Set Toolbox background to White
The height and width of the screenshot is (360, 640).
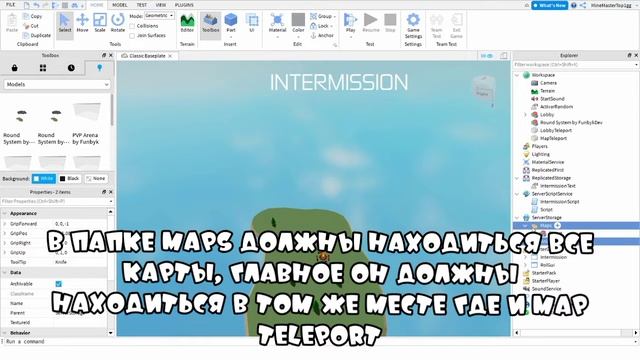[43, 179]
